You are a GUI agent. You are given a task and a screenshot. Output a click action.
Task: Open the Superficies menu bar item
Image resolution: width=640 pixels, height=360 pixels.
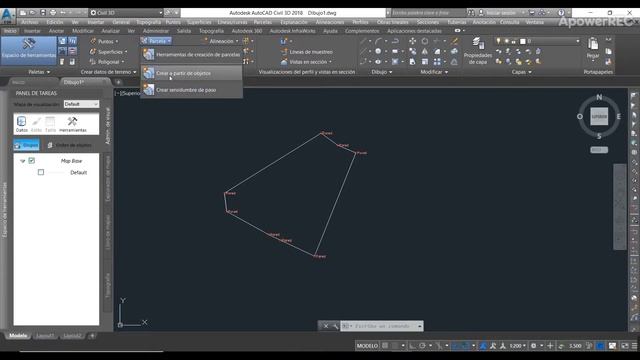click(x=199, y=22)
